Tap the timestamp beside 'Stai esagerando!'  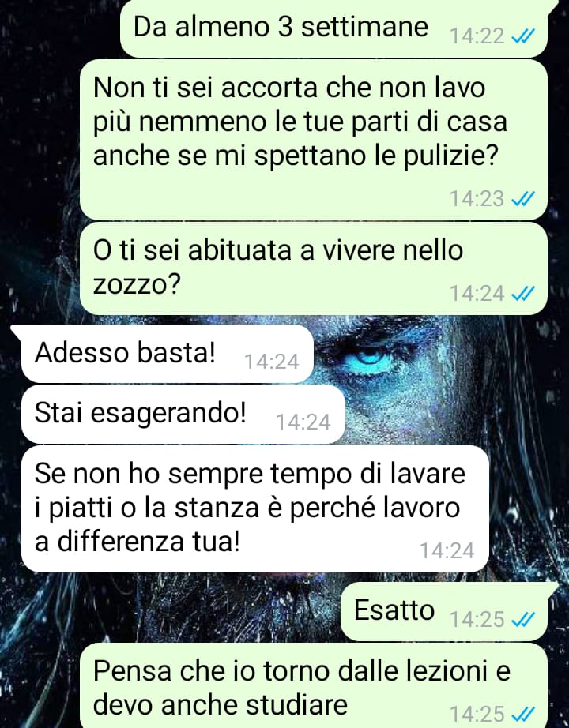[303, 422]
